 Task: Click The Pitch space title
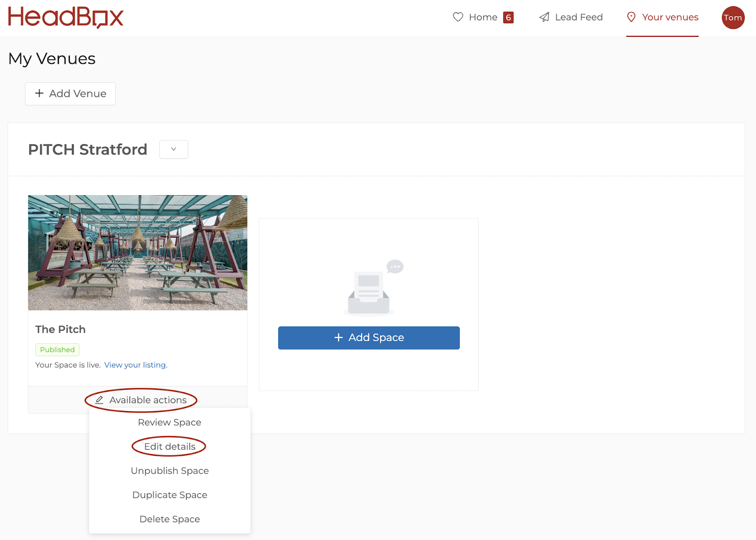[x=60, y=329]
